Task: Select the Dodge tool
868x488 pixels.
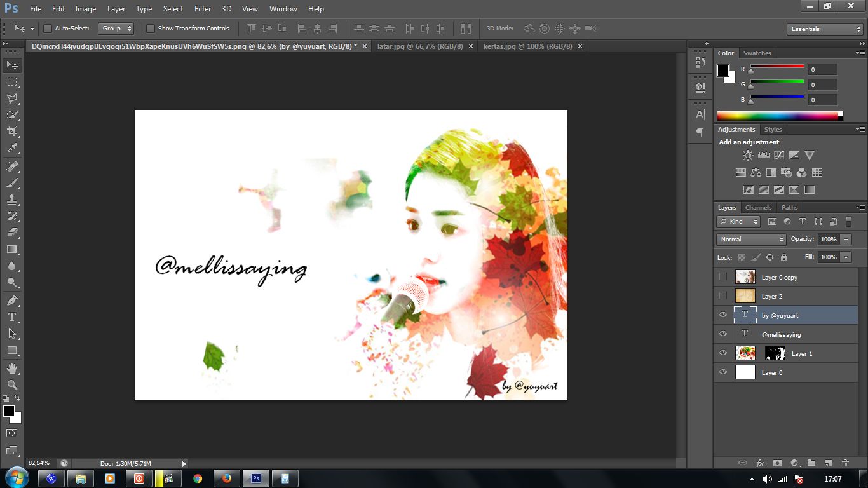Action: (12, 282)
